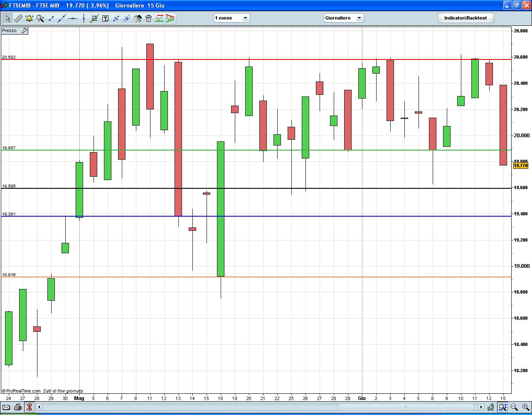Click the blue 19.381 level label
This screenshot has width=532, height=415.
[9, 214]
